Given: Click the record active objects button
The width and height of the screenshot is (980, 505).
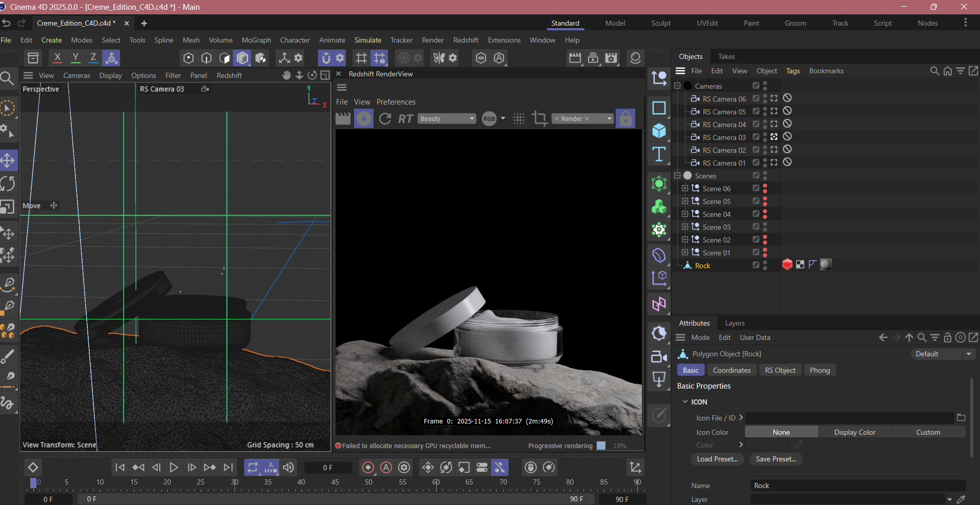Looking at the screenshot, I should click(368, 468).
